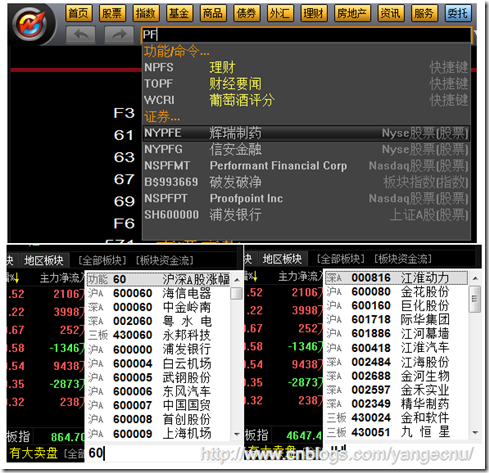Open the 基金 funds menu button
Screen dimensions: 489x473
[179, 13]
